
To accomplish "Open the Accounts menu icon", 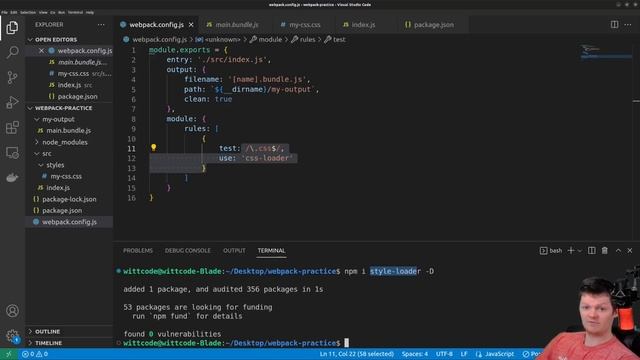I will 12,311.
